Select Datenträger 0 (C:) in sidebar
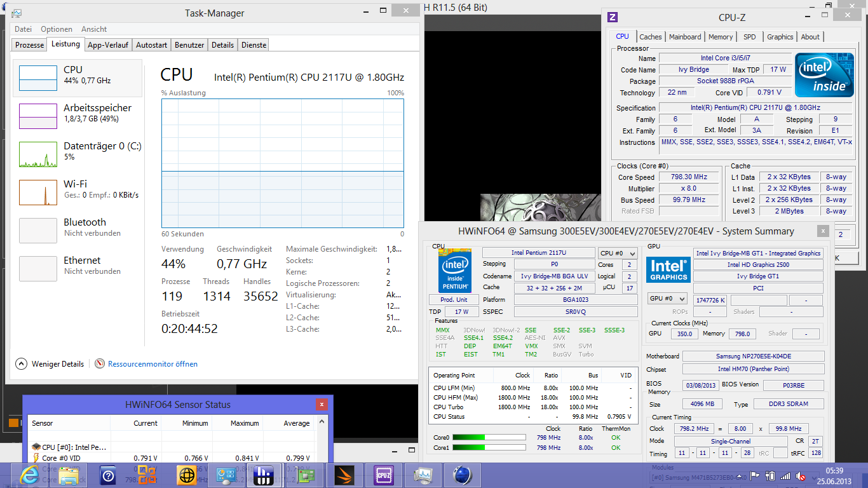This screenshot has width=868, height=488. (x=78, y=154)
